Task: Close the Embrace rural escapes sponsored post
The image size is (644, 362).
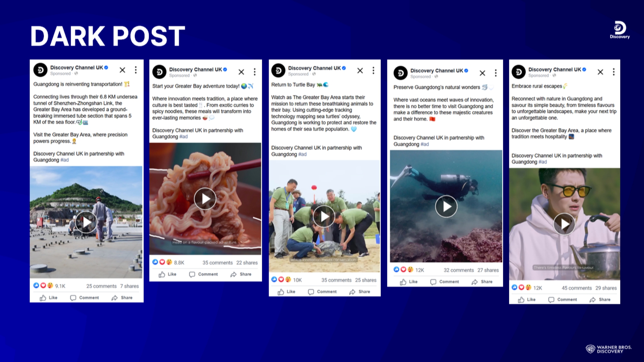Action: click(x=600, y=72)
